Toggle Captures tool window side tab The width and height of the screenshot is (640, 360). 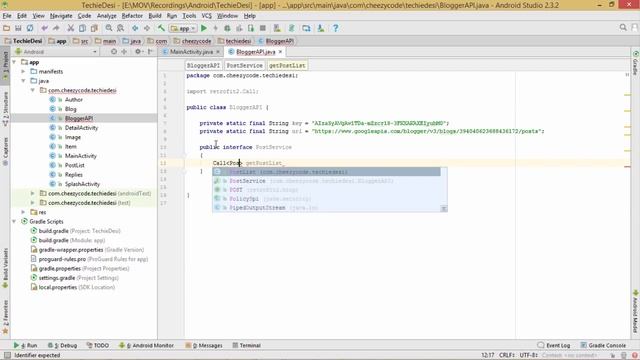tap(5, 151)
